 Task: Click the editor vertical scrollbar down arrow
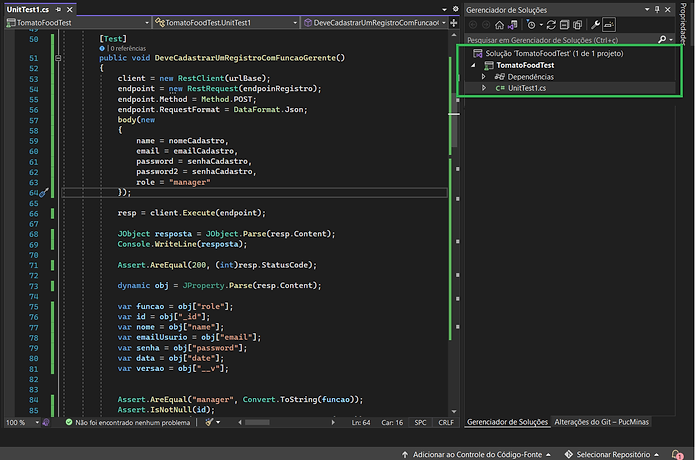(454, 411)
